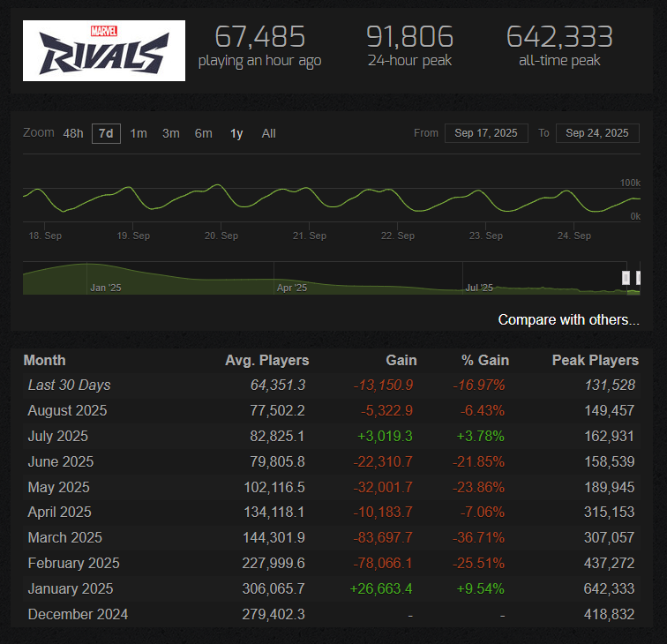Select the Last 30 Days row label
This screenshot has width=667, height=644.
click(x=69, y=385)
